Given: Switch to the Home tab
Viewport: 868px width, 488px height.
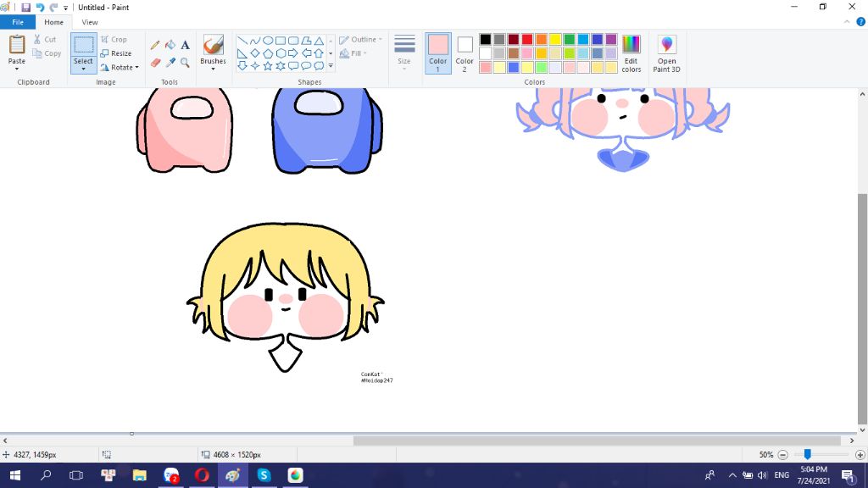Looking at the screenshot, I should pyautogui.click(x=53, y=22).
